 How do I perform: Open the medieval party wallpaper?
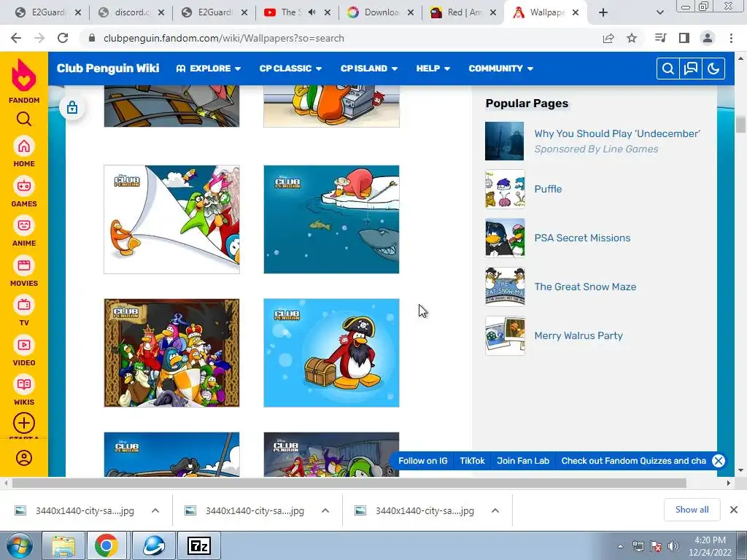[172, 353]
